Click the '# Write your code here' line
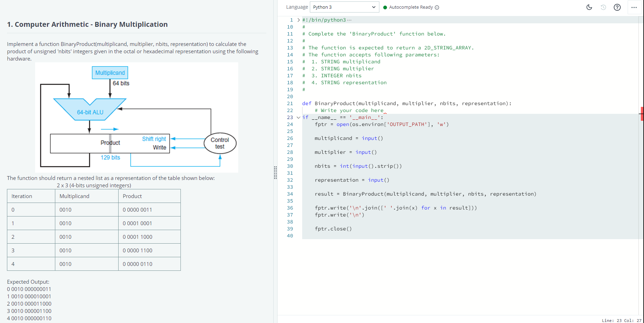644x323 pixels. pos(349,110)
